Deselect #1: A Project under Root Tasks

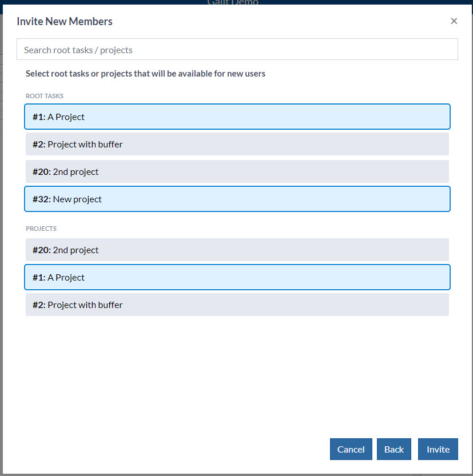237,117
